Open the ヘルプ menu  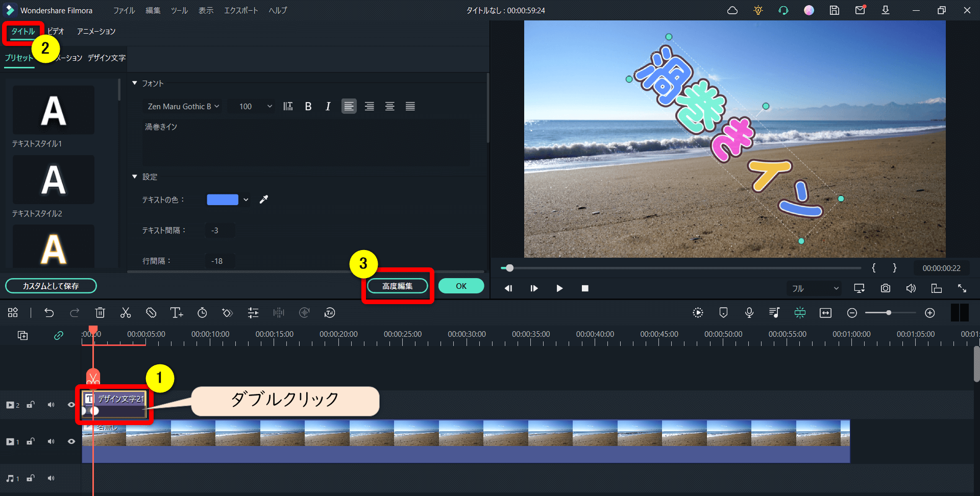278,10
